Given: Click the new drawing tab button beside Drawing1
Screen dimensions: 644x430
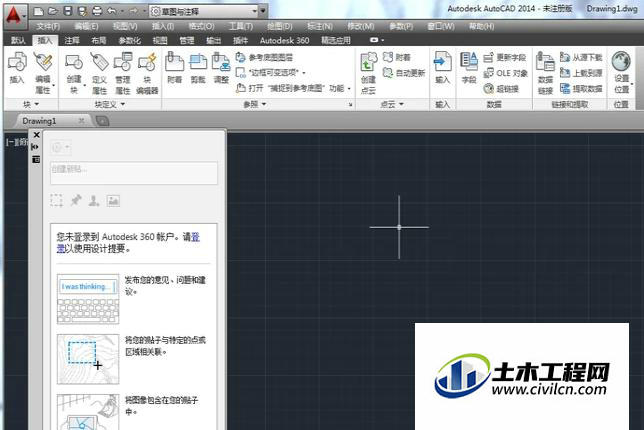Looking at the screenshot, I should click(102, 121).
